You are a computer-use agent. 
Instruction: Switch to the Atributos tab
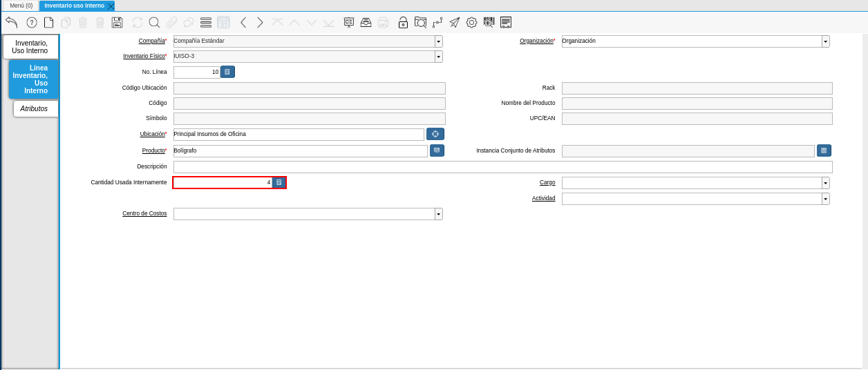click(x=34, y=108)
